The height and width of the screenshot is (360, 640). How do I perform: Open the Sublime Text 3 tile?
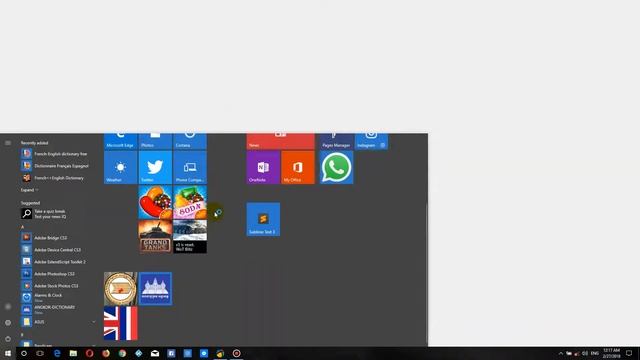(263, 219)
